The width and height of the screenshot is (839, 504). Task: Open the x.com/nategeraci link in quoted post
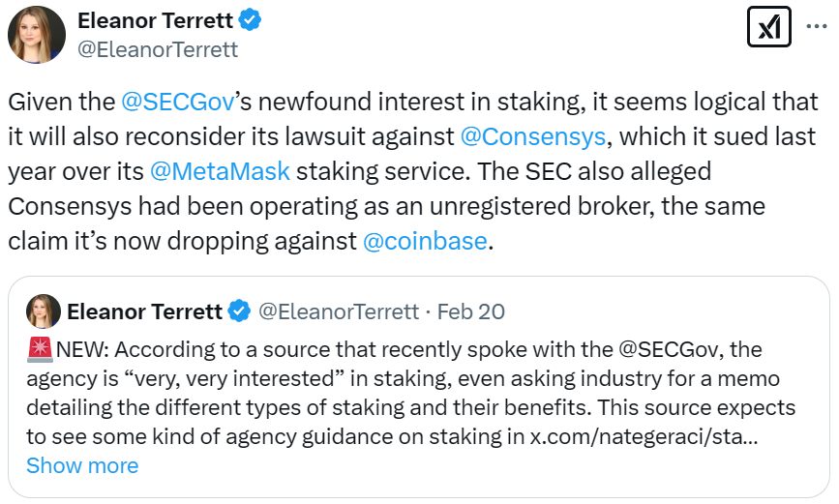pyautogui.click(x=644, y=434)
